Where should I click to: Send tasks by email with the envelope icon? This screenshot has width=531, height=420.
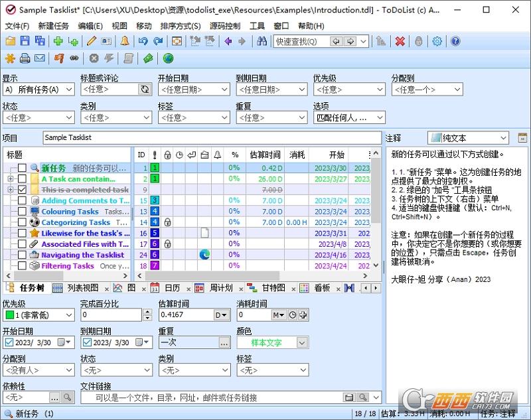40,58
